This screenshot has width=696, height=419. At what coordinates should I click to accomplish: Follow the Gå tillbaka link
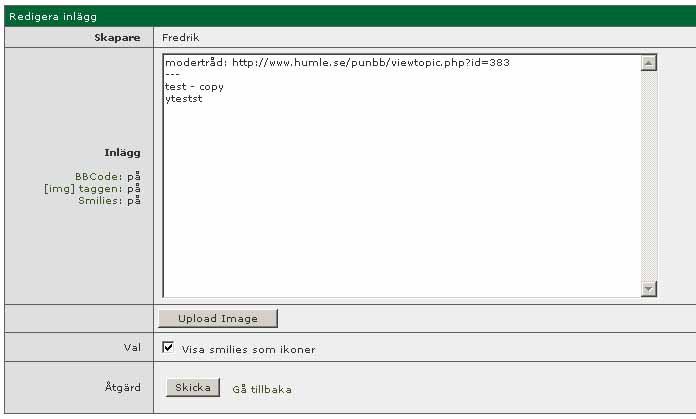(x=262, y=389)
